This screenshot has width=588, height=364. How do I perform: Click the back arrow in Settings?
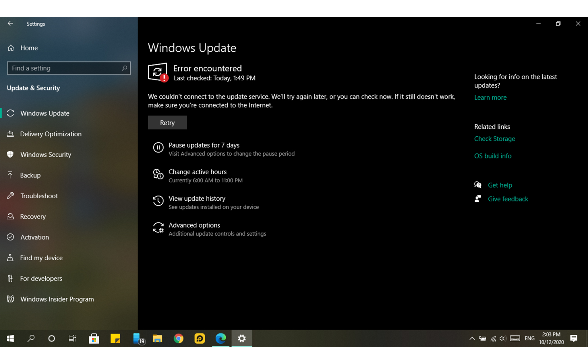10,24
